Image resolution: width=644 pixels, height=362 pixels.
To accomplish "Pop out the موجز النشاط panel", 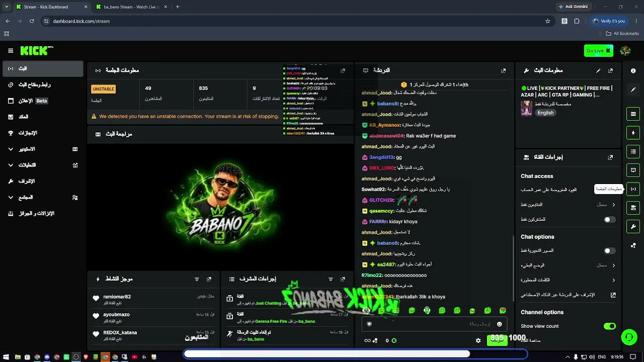I will (x=209, y=279).
